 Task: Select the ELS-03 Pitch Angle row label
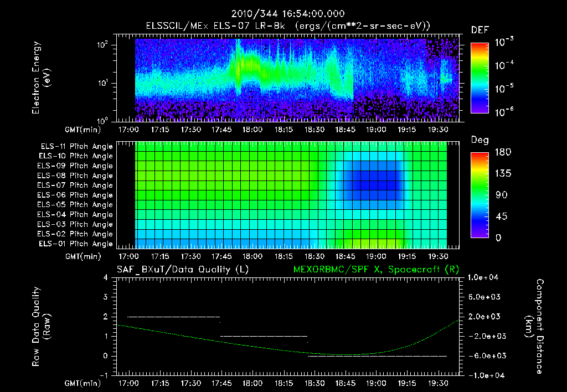click(75, 224)
